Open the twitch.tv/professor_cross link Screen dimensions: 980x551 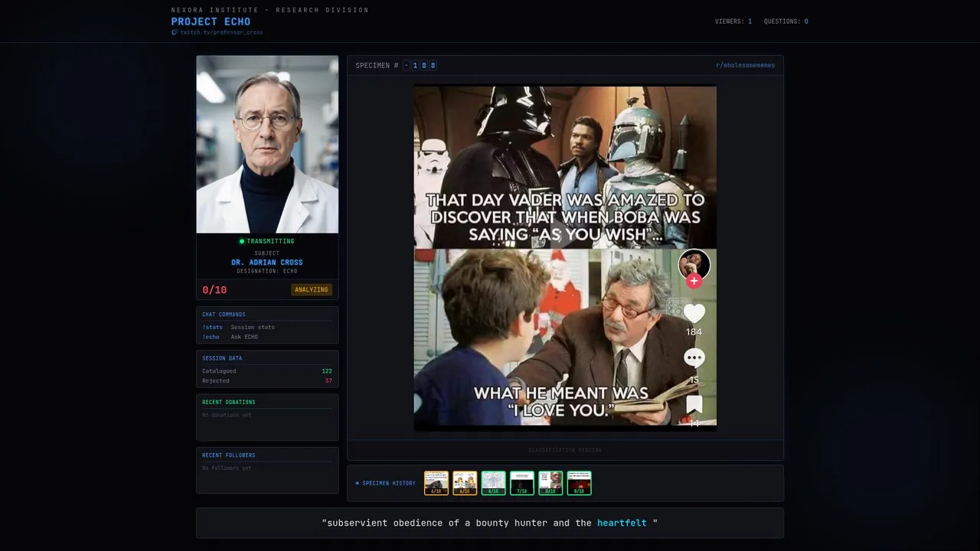click(221, 33)
